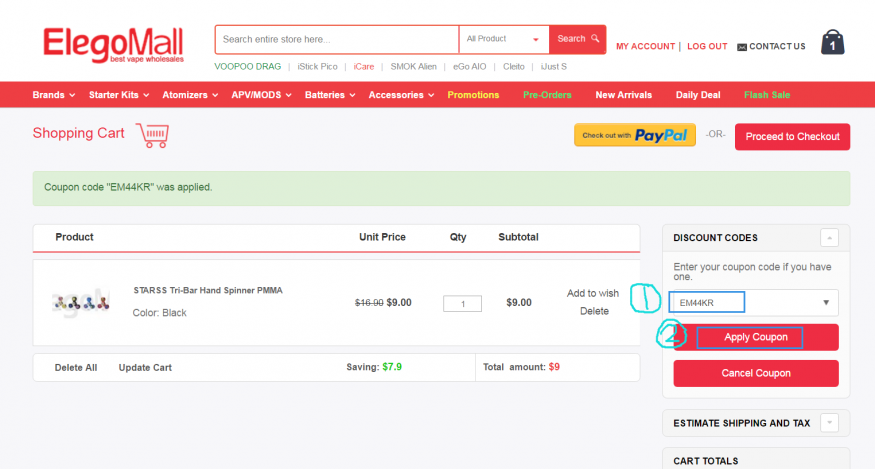Click the ElegoMall logo

click(x=113, y=45)
